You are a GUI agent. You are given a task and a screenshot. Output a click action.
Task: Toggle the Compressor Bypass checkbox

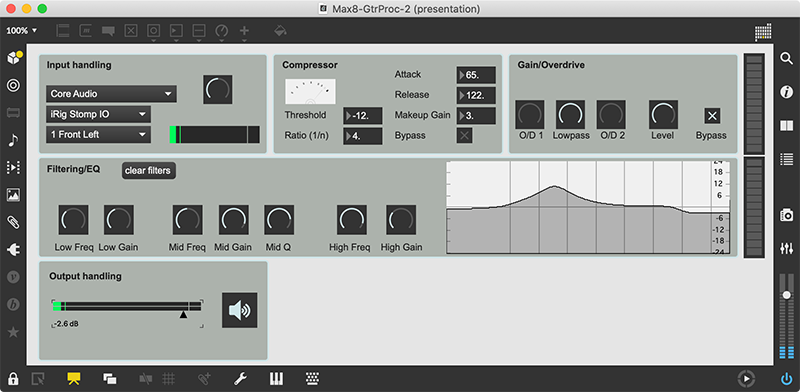[x=464, y=135]
